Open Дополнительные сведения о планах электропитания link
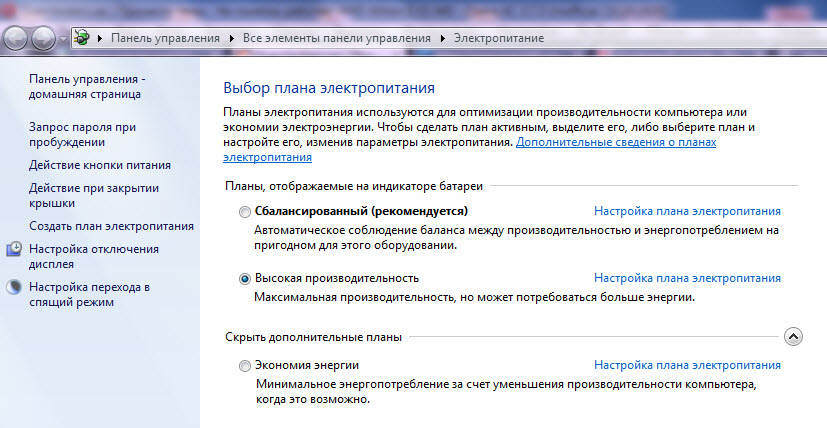This screenshot has width=827, height=428. [x=469, y=150]
